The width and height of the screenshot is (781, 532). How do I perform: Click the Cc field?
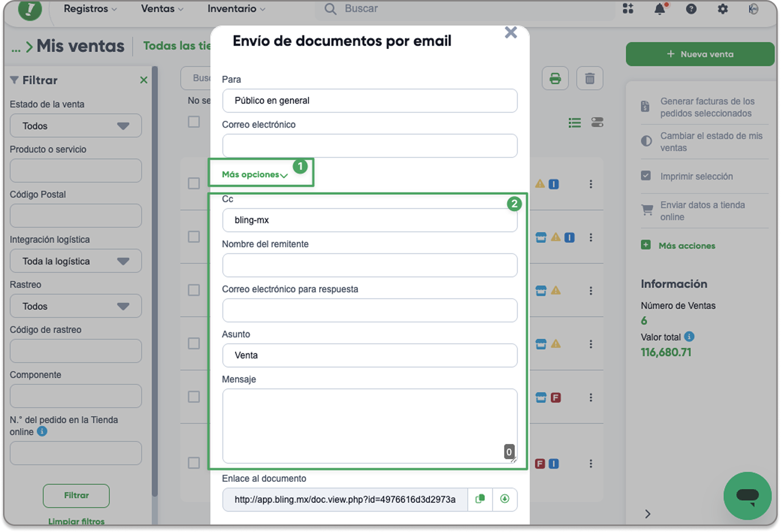pos(370,220)
